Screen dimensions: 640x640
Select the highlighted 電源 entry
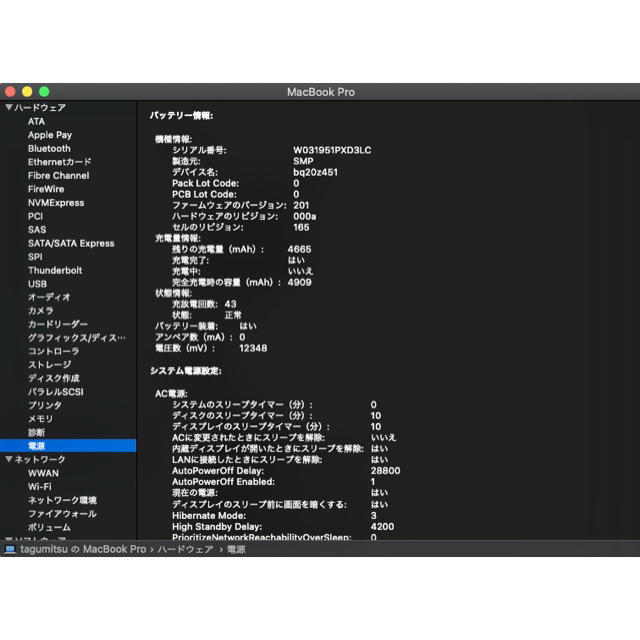tap(68, 446)
